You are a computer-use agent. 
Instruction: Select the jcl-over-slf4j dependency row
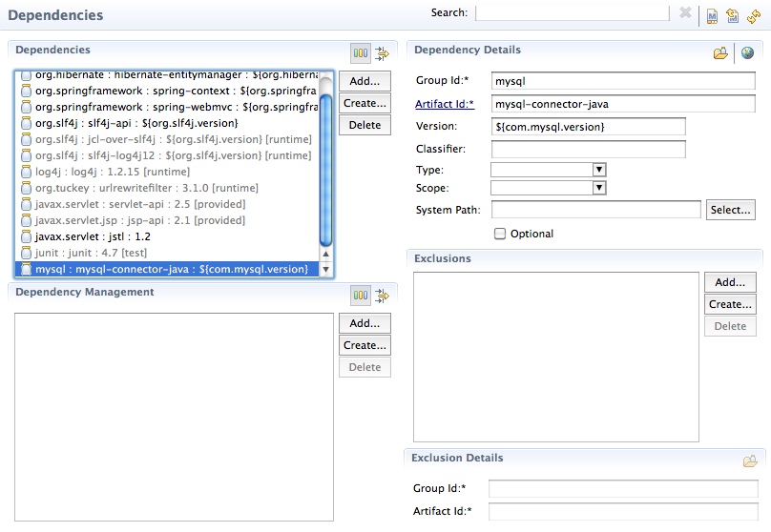[x=167, y=139]
